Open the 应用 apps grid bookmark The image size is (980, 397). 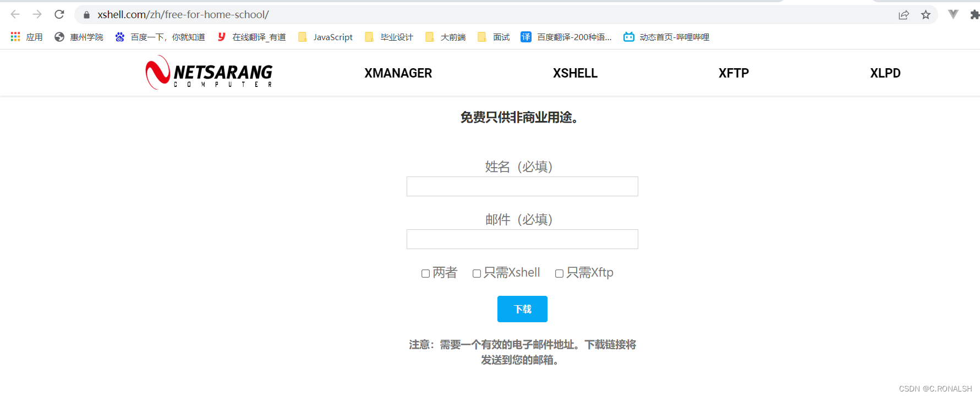point(26,37)
